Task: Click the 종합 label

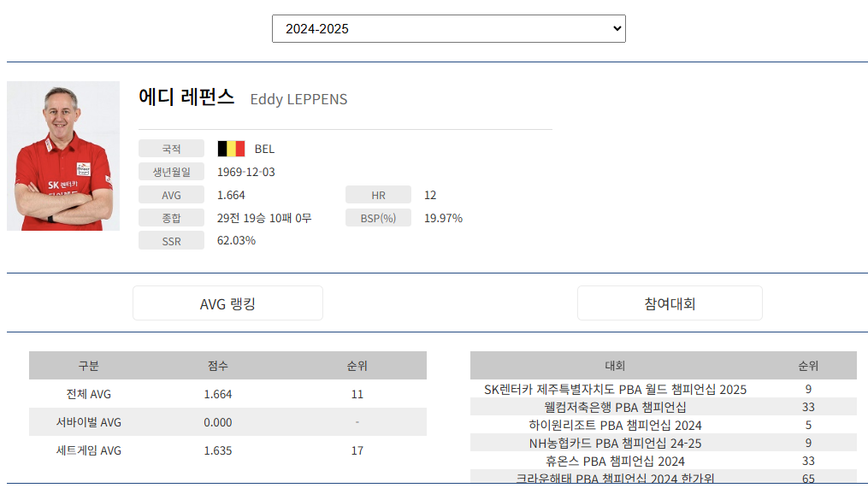Action: click(x=171, y=218)
